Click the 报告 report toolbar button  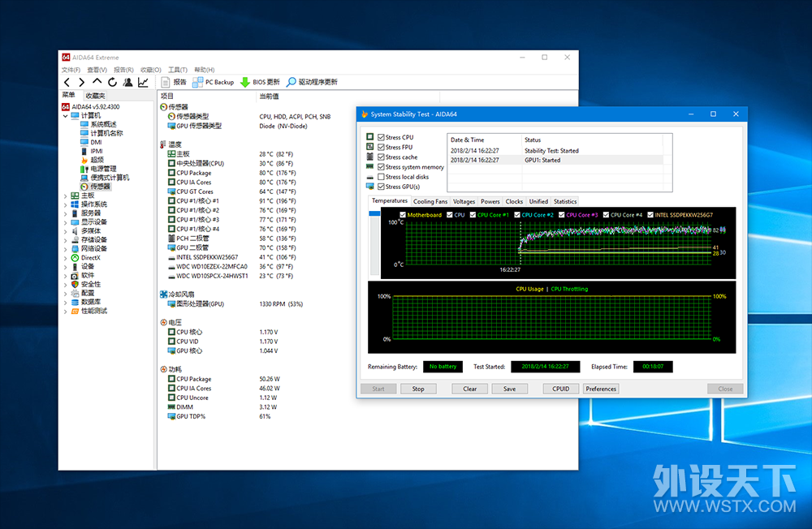click(174, 82)
